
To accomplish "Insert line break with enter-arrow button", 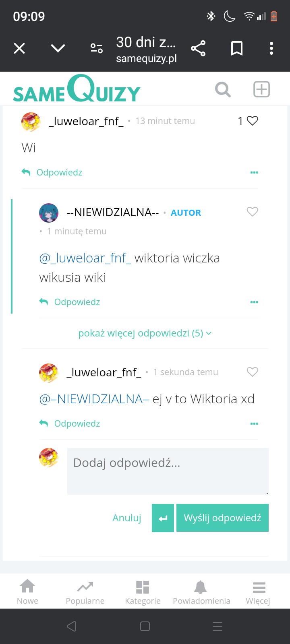I will [163, 518].
